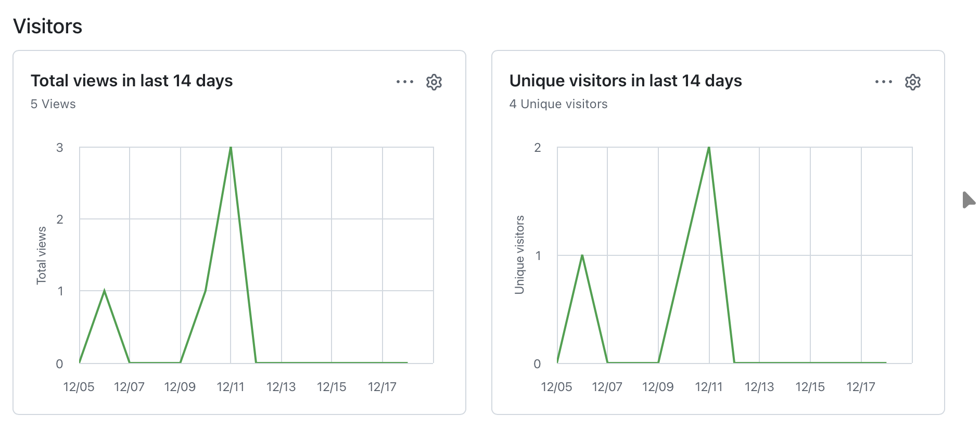Viewport: 980px width, 441px height.
Task: Click the Visitors section heading
Action: click(x=48, y=27)
